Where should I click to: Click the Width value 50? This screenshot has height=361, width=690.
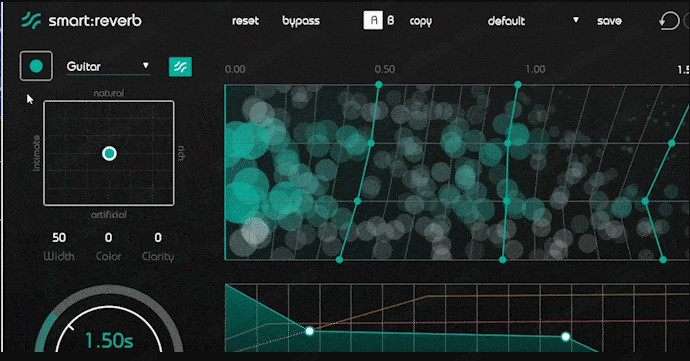[x=59, y=238]
